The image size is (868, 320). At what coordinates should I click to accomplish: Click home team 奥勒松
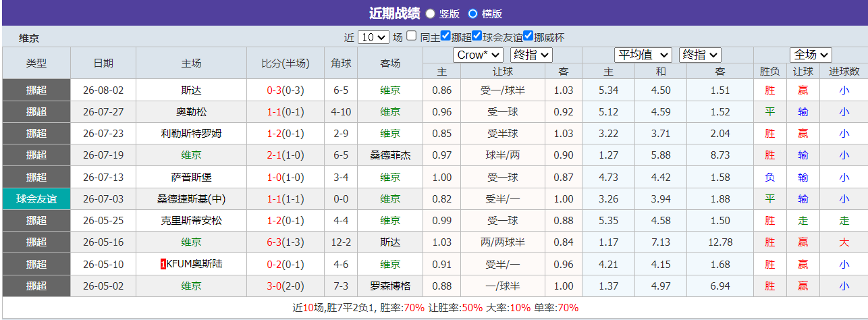click(x=191, y=111)
